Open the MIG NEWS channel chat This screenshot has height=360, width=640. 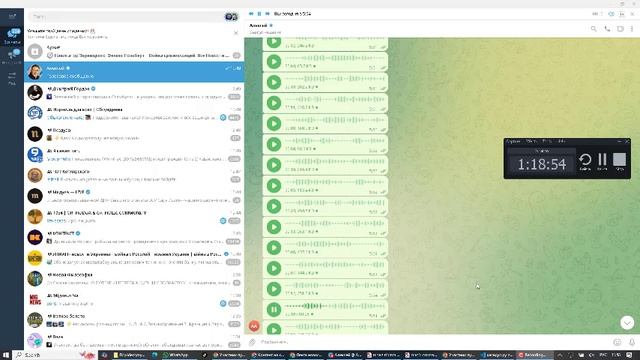(x=134, y=300)
